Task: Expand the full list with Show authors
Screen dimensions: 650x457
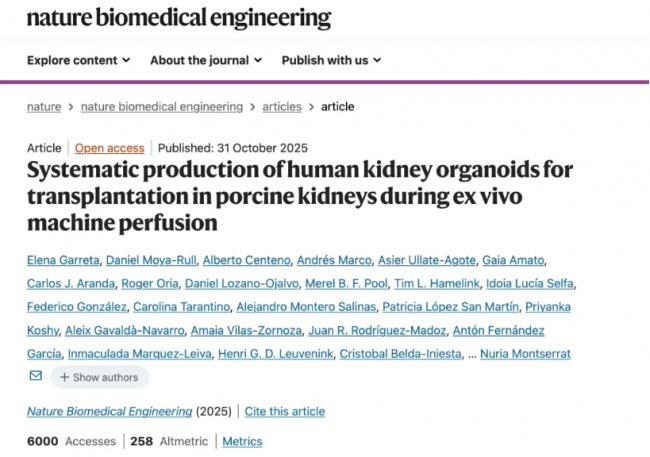Action: [98, 377]
